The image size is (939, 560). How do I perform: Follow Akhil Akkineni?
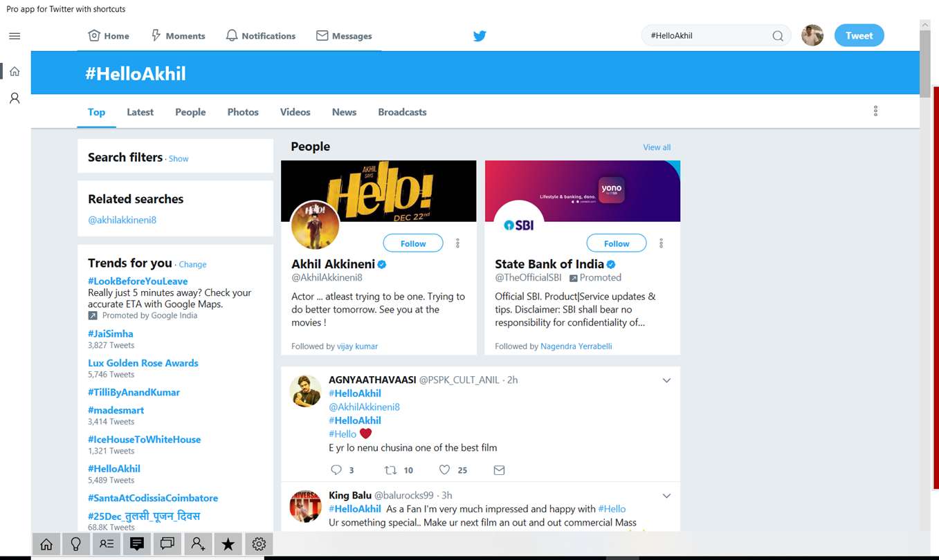[413, 243]
